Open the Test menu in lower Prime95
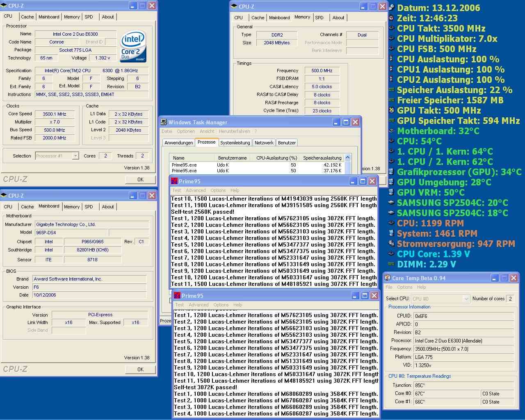 click(180, 305)
